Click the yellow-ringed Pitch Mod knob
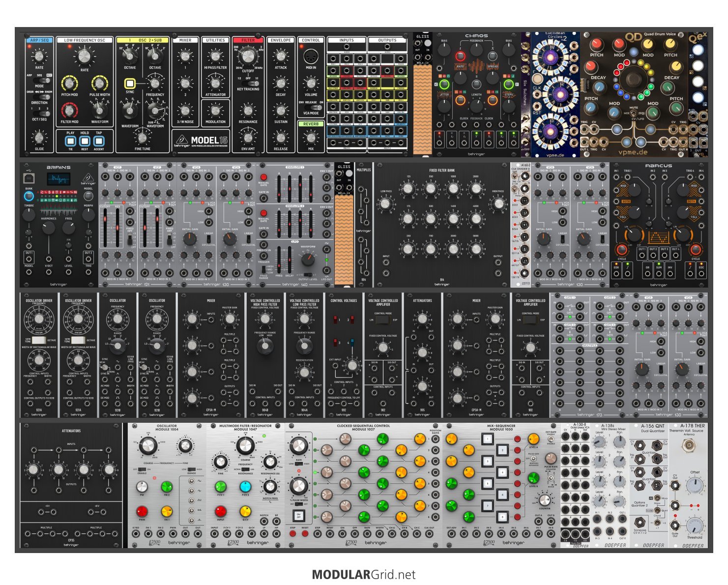 click(x=69, y=84)
